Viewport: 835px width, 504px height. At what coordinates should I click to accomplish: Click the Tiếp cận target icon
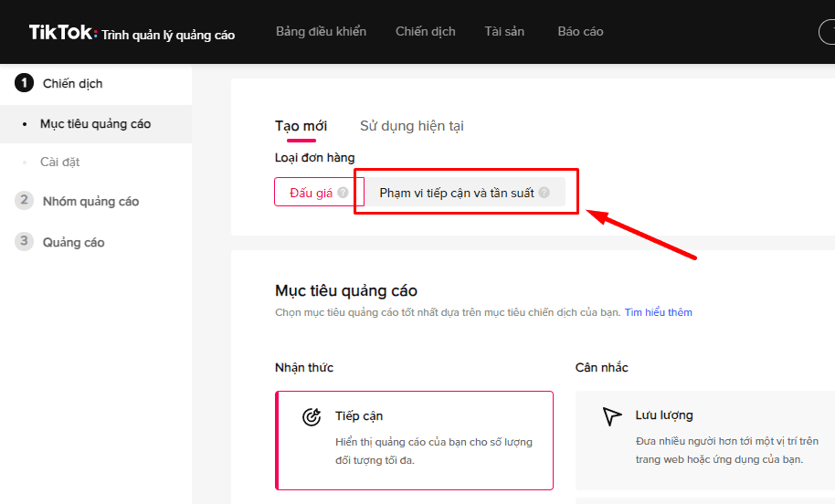(x=312, y=417)
